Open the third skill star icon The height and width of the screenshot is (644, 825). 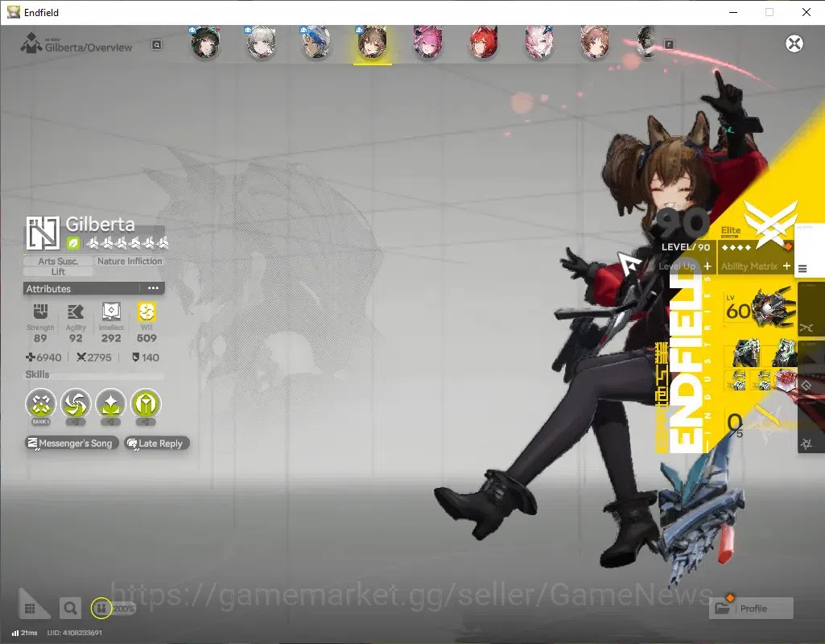110,403
